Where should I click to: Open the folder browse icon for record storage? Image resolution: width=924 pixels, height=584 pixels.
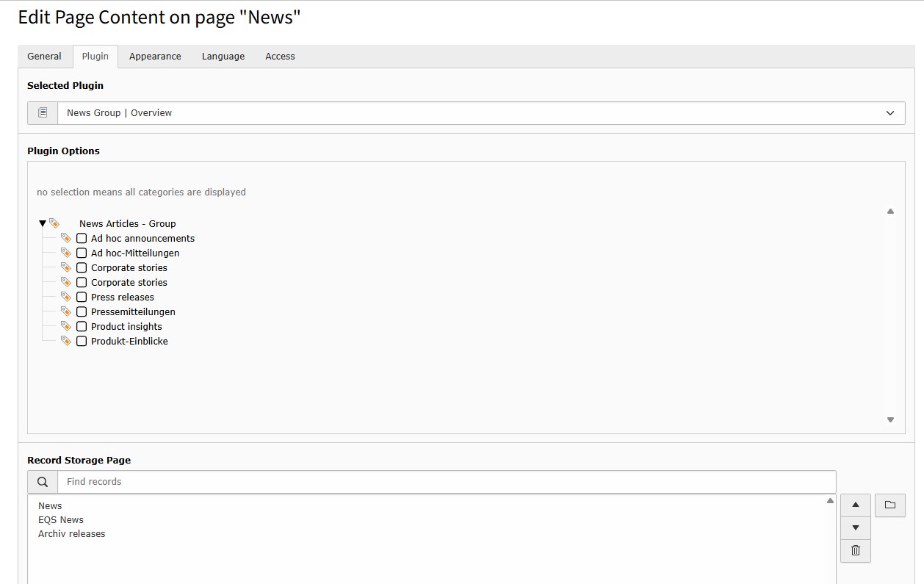pyautogui.click(x=889, y=505)
